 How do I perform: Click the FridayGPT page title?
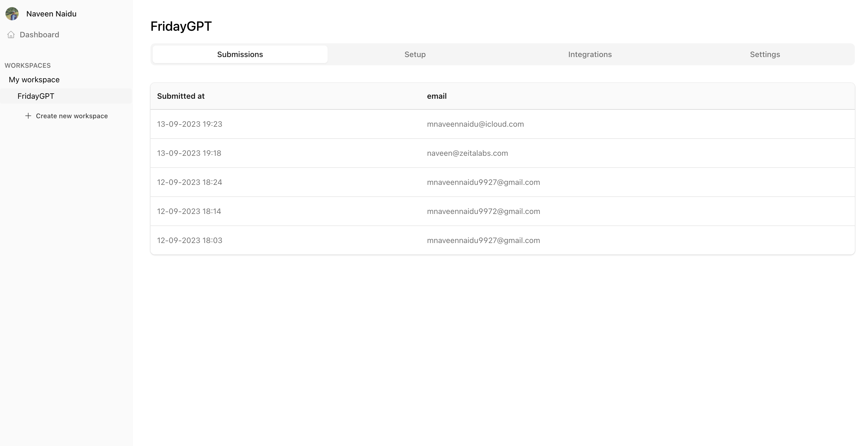tap(181, 26)
